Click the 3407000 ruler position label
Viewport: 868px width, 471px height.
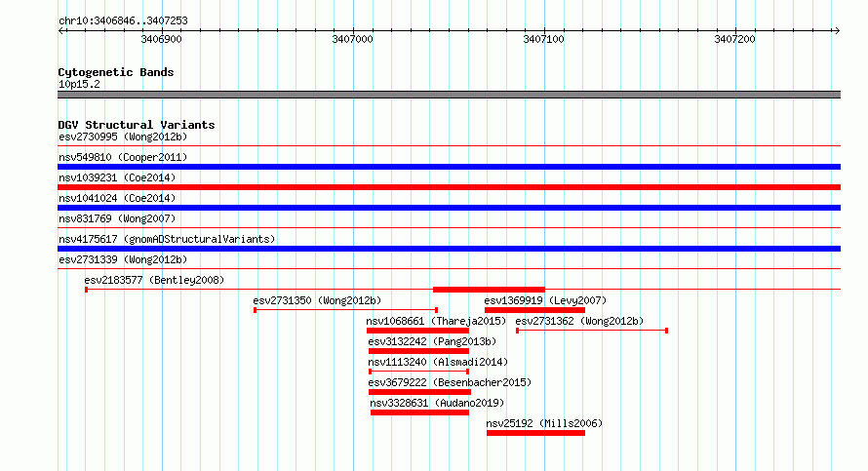(353, 39)
